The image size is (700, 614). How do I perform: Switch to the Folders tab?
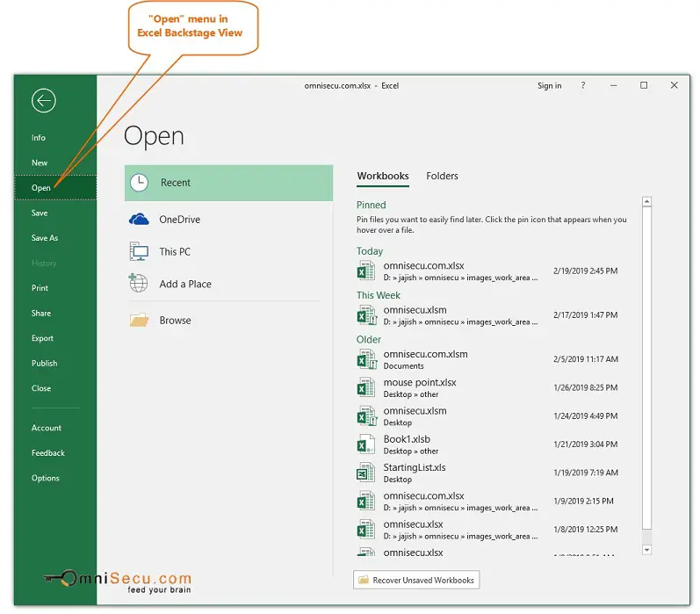442,176
